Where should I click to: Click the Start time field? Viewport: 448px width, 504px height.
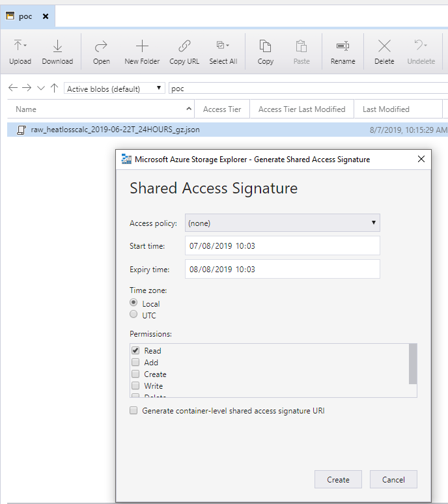coord(283,245)
